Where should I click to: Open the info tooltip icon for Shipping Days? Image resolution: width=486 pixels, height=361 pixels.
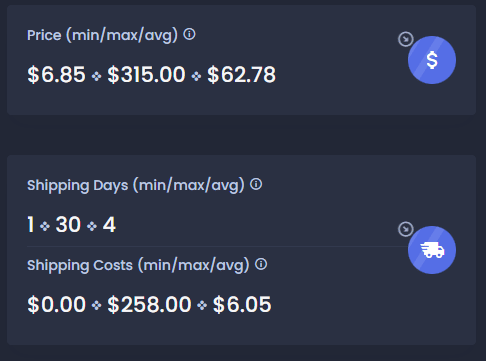click(256, 184)
